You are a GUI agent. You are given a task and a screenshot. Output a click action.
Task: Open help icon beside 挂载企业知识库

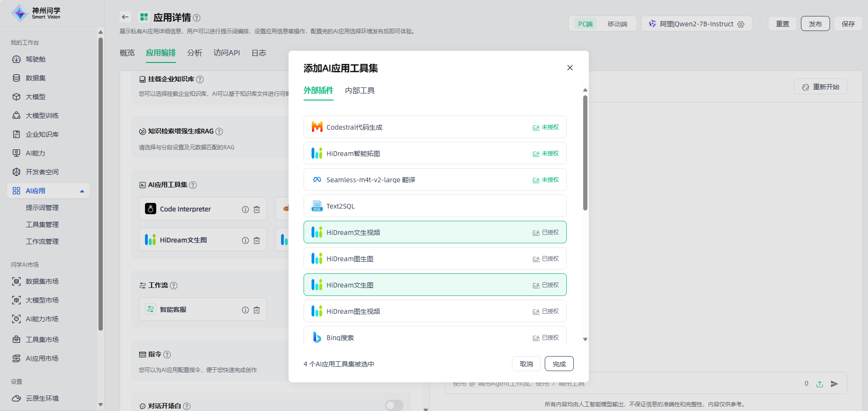pyautogui.click(x=200, y=79)
